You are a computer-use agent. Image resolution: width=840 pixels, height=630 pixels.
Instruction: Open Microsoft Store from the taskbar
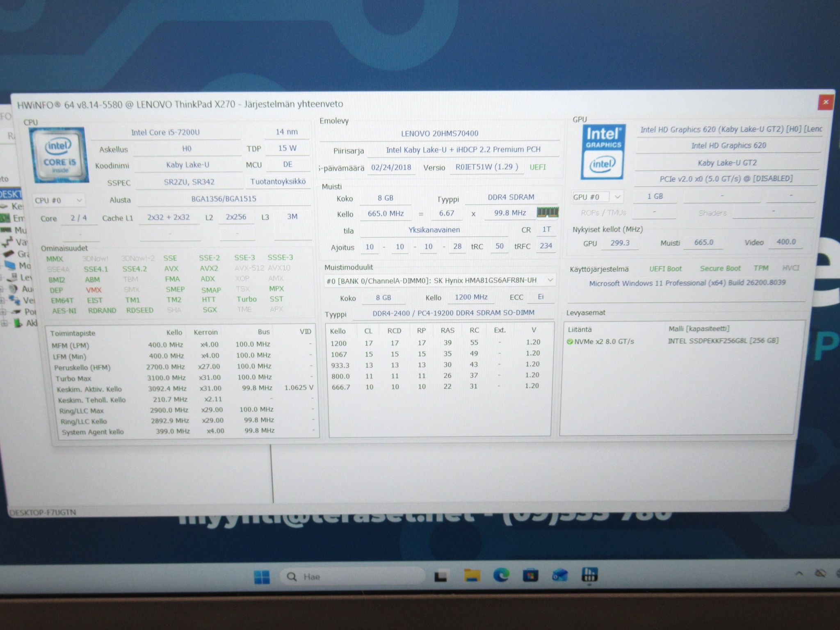coord(530,576)
